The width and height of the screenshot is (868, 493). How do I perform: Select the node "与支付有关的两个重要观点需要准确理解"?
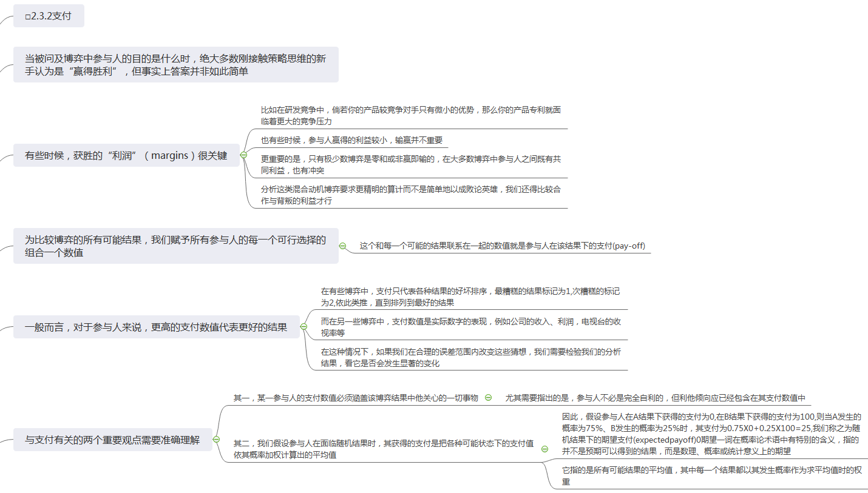113,440
